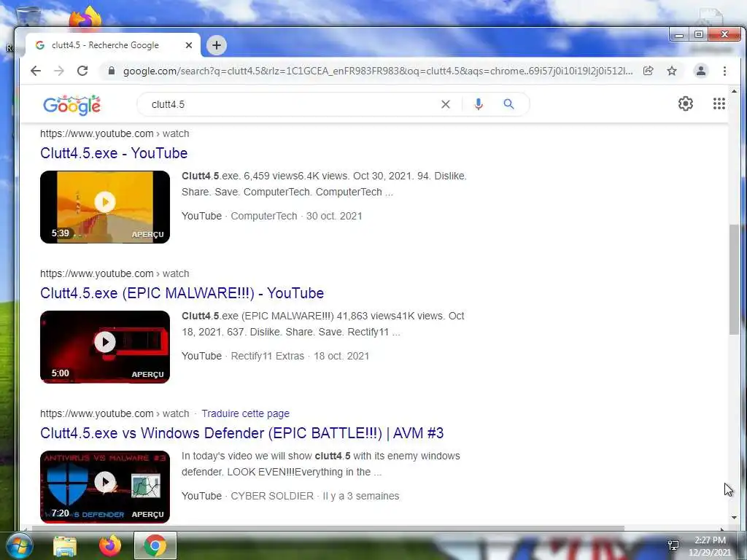
Task: Play the 5:00 Rectify11 Extras video thumbnail
Action: (x=105, y=347)
